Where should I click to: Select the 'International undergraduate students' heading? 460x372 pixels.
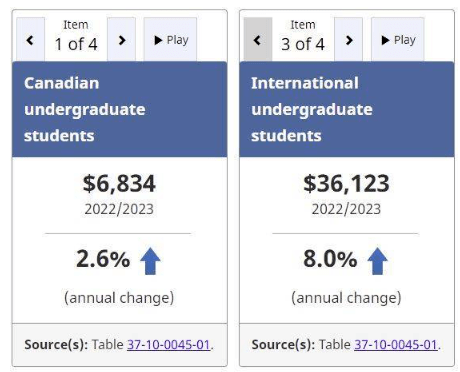click(312, 109)
